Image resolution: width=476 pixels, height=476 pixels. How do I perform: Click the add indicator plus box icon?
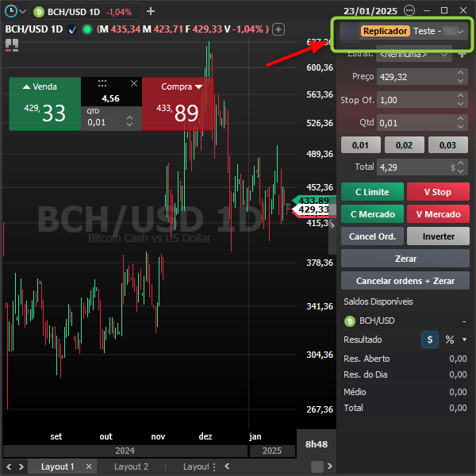click(x=278, y=29)
